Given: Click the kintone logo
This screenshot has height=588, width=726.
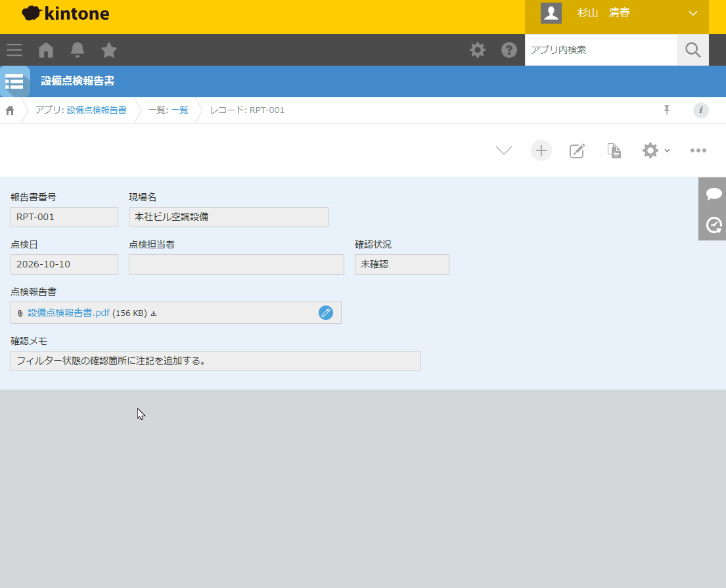Looking at the screenshot, I should [65, 13].
